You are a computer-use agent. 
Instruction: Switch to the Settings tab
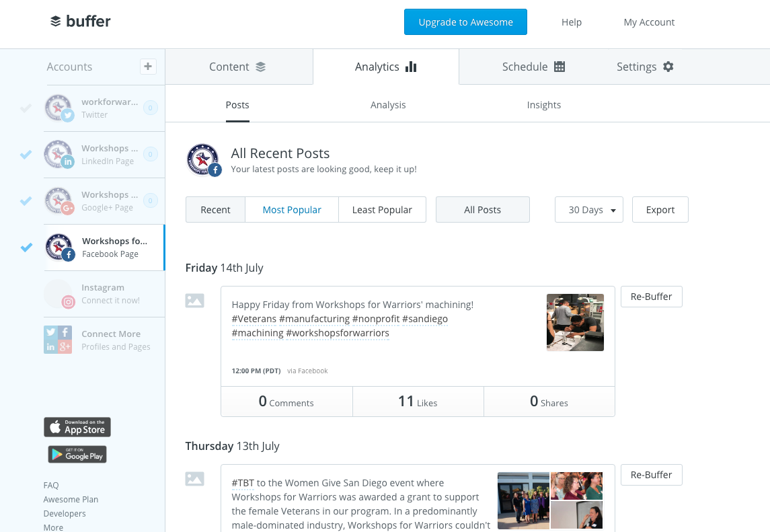645,67
